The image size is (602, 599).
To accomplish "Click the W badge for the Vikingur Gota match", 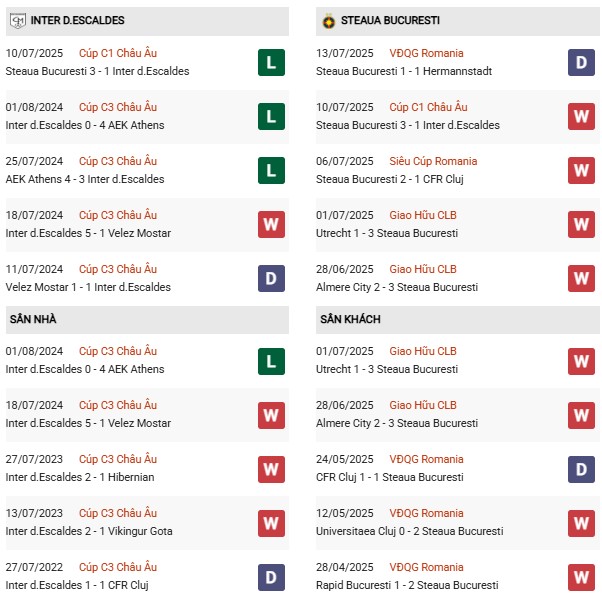I will coord(270,522).
